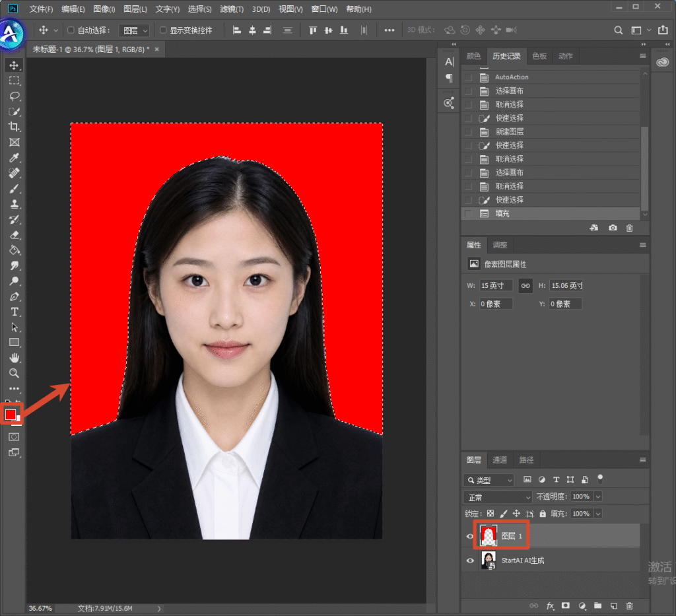676x616 pixels.
Task: Hide the StartAI AI生成 layer
Action: coord(470,561)
